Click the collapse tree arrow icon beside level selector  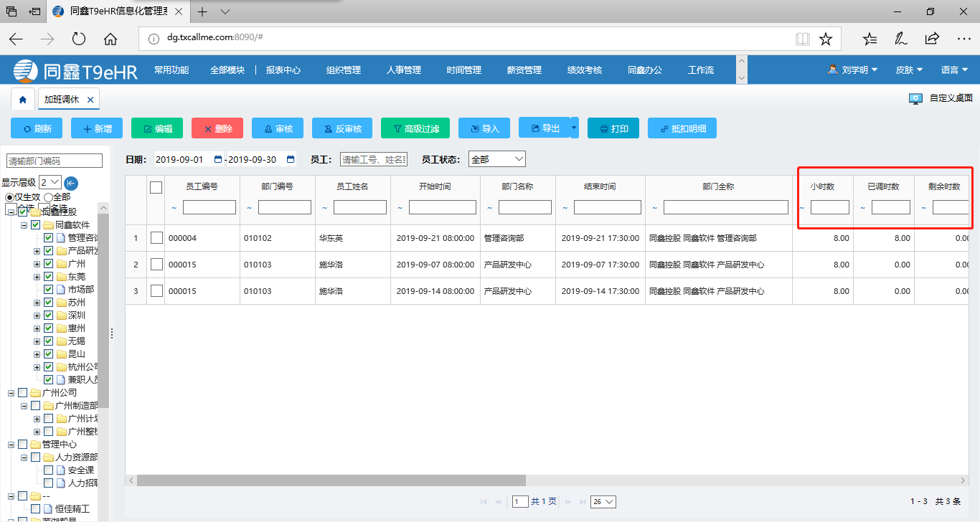[x=71, y=183]
